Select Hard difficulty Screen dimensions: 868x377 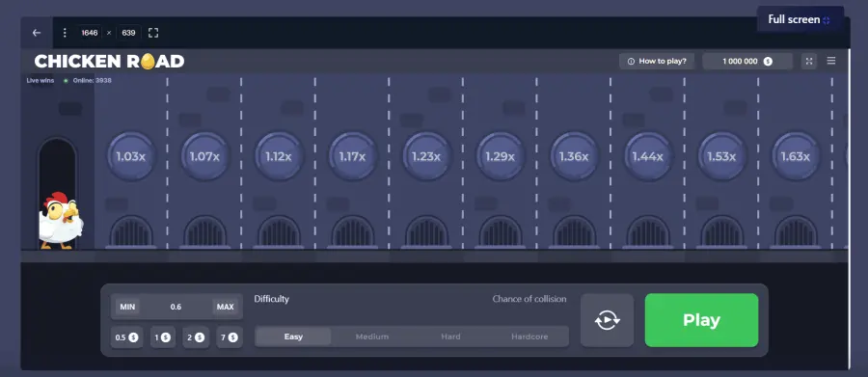450,337
